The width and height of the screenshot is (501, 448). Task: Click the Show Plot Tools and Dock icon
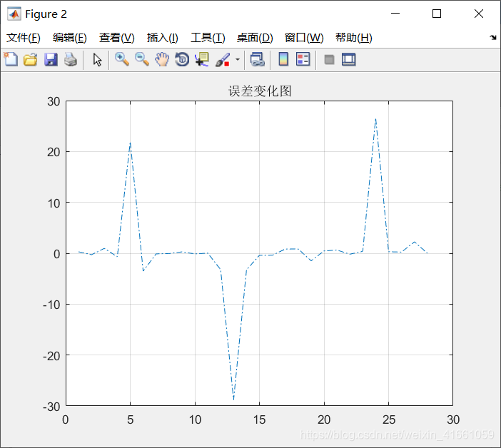348,60
